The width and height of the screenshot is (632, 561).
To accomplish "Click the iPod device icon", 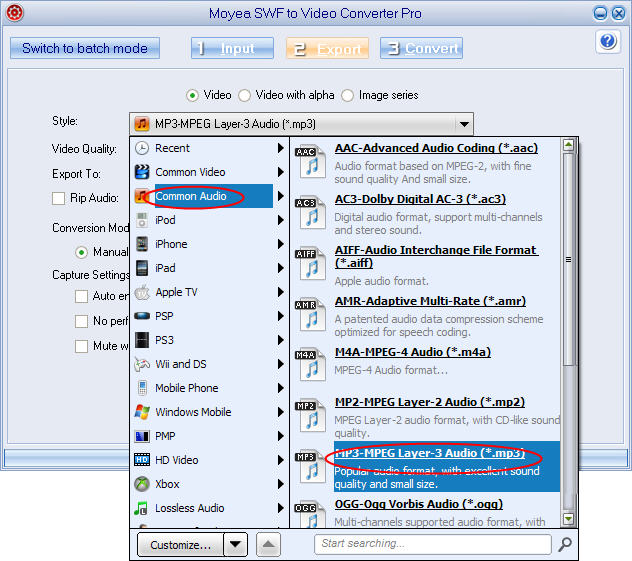I will 142,220.
